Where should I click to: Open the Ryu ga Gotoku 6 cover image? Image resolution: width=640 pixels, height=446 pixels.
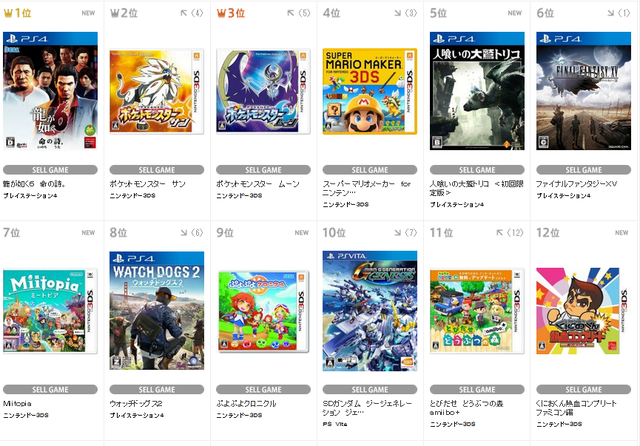click(50, 91)
